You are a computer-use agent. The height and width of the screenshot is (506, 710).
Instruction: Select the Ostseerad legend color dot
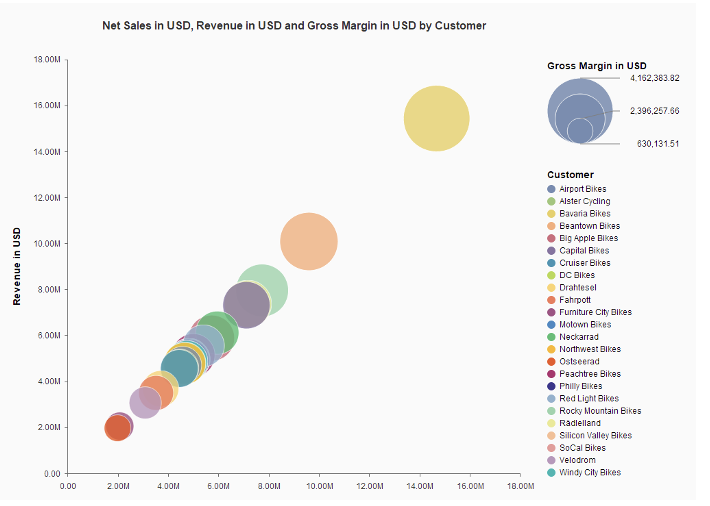click(x=551, y=362)
